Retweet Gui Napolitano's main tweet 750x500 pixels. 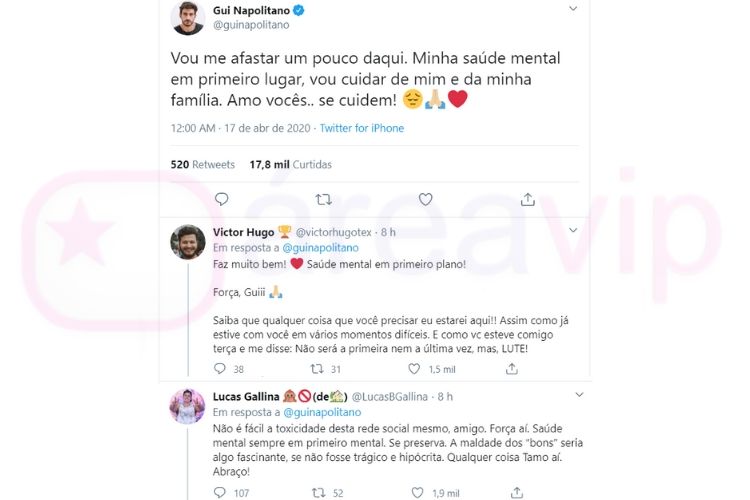[323, 199]
